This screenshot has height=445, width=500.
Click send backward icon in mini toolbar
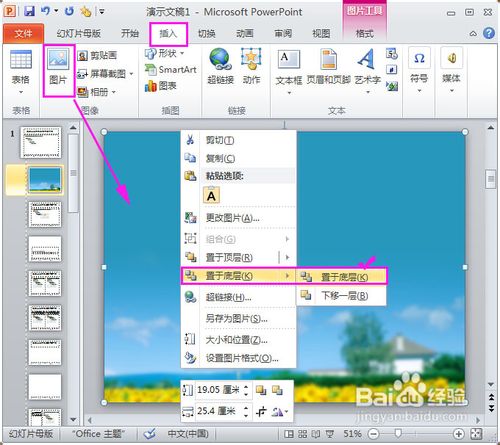pos(277,390)
